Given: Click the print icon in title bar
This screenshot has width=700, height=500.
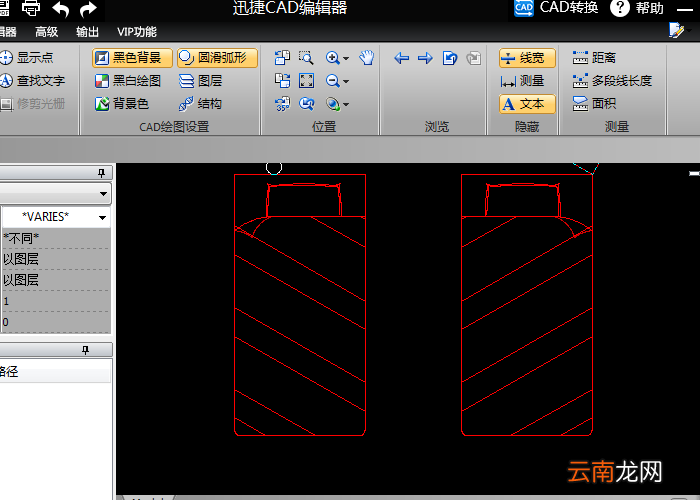Looking at the screenshot, I should click(31, 8).
